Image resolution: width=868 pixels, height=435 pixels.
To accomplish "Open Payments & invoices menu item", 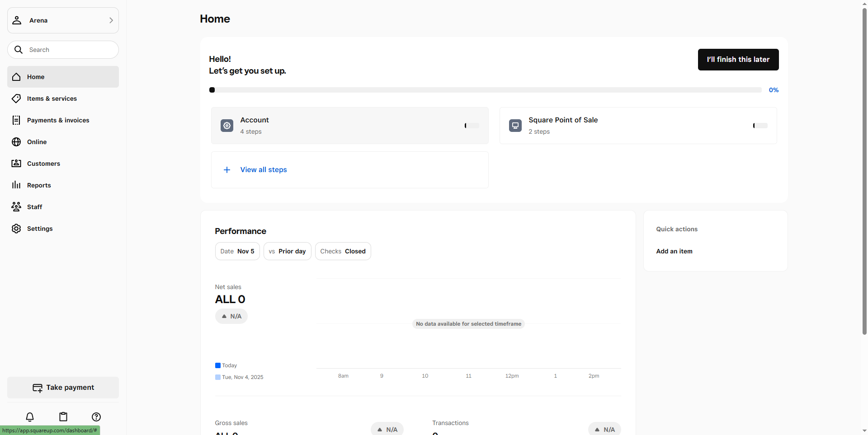I will click(58, 120).
